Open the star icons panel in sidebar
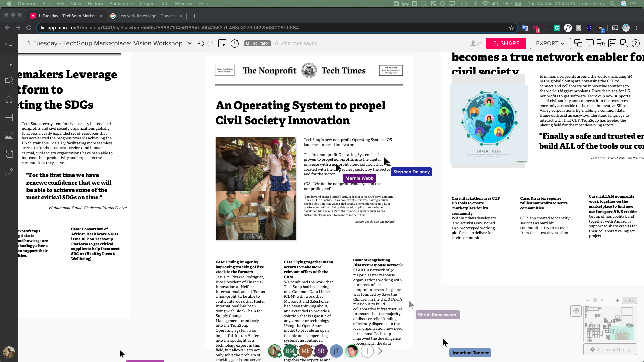The width and height of the screenshot is (644, 362). point(9,99)
